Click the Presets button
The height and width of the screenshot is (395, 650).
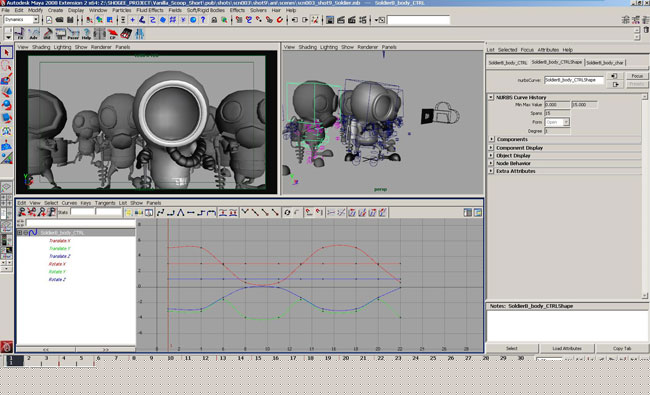pos(637,84)
